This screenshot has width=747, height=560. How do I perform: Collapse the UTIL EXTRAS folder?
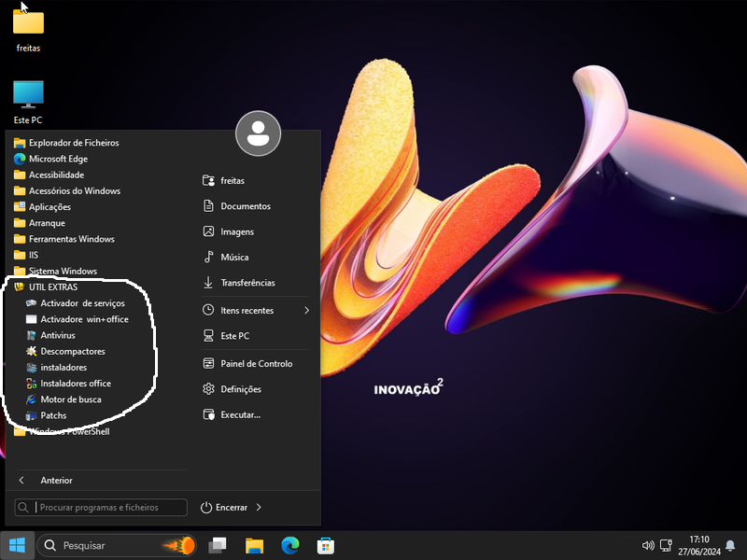click(46, 287)
